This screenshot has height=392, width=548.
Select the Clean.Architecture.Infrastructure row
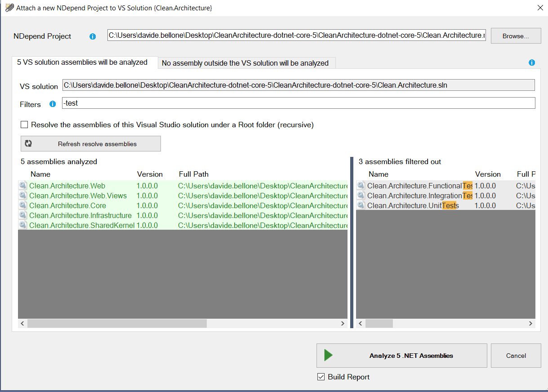pyautogui.click(x=183, y=215)
